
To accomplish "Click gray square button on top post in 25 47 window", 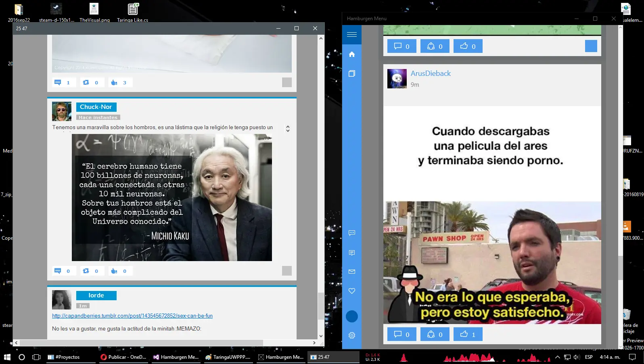I will pyautogui.click(x=287, y=82).
